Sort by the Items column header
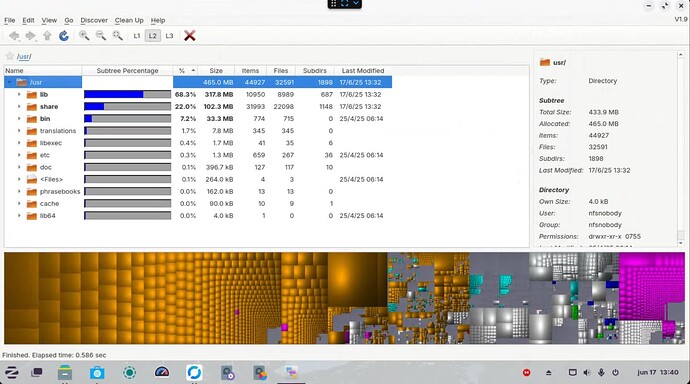690x384 pixels. tap(250, 70)
